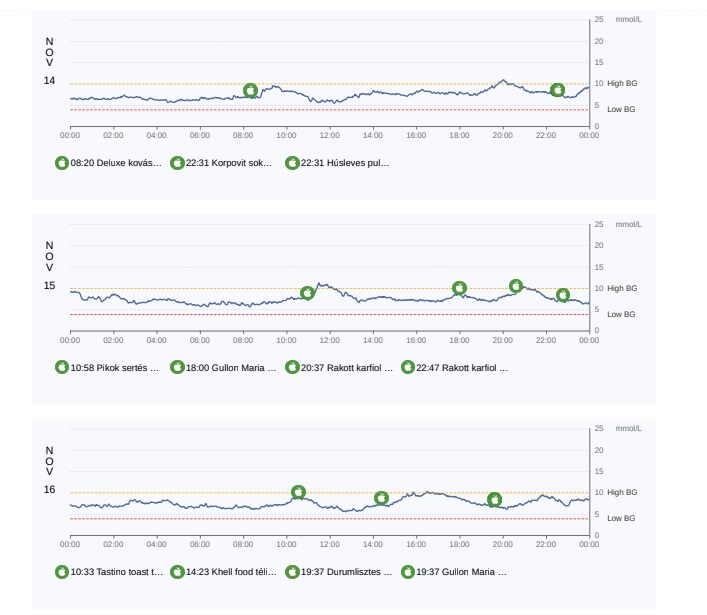Screen dimensions: 707x615
Task: Open the 22:31 Húsleves legend entry
Action: click(x=345, y=163)
